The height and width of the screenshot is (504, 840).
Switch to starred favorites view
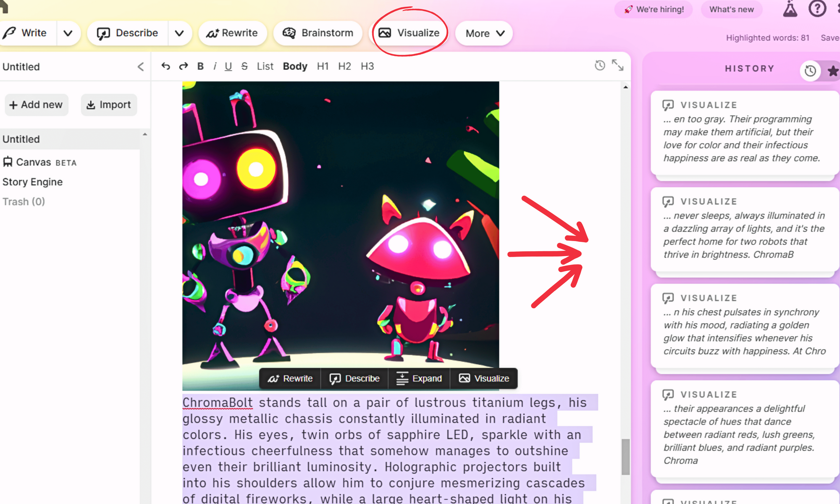coord(832,71)
